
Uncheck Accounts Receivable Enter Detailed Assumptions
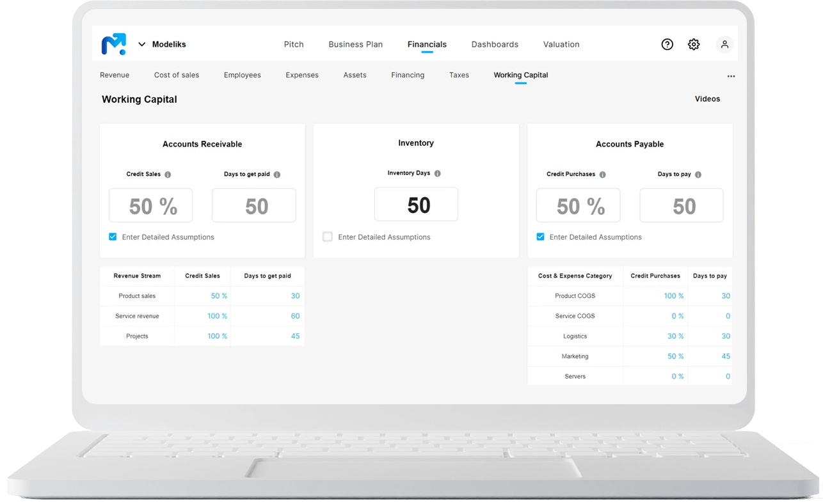[113, 237]
